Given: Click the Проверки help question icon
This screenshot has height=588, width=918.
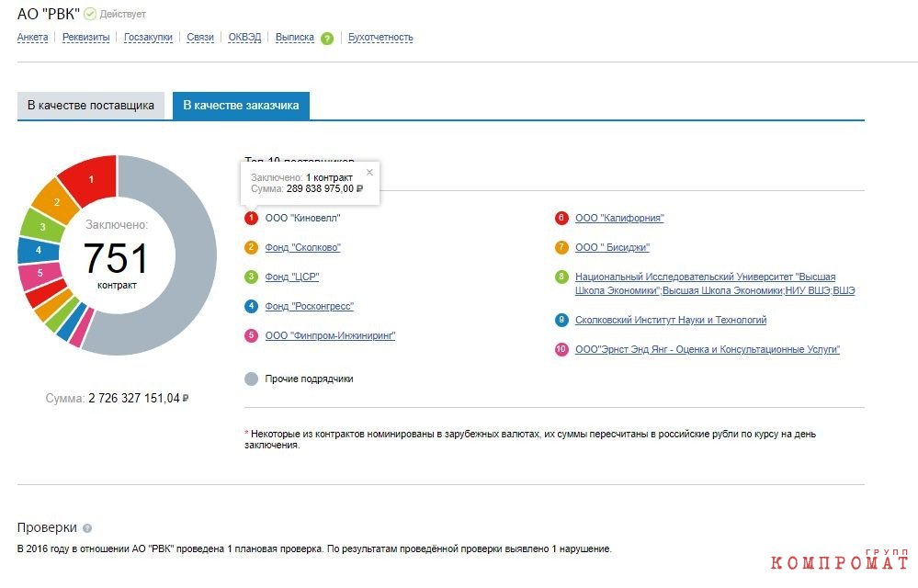Looking at the screenshot, I should click(87, 527).
